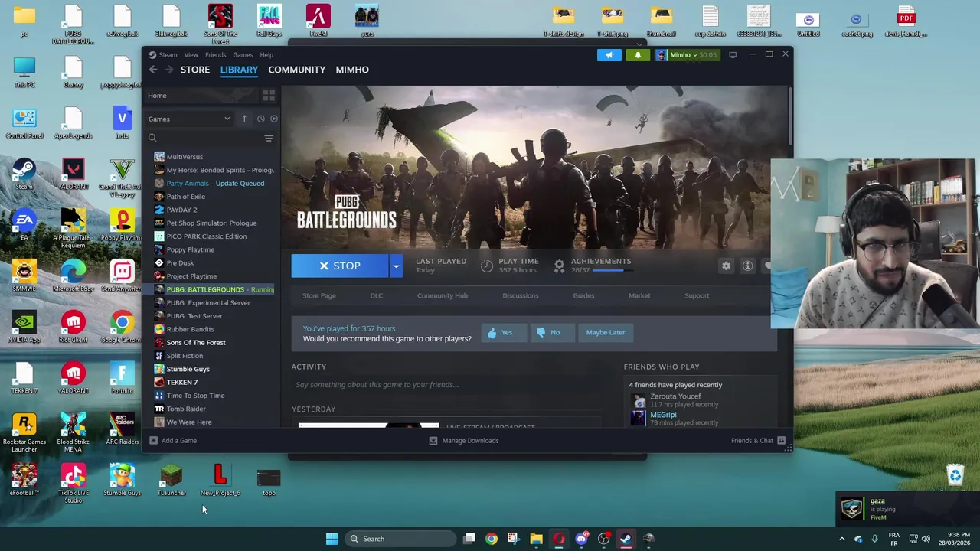Switch to the COMMUNITY tab
Viewport: 980px width, 551px height.
pos(297,70)
